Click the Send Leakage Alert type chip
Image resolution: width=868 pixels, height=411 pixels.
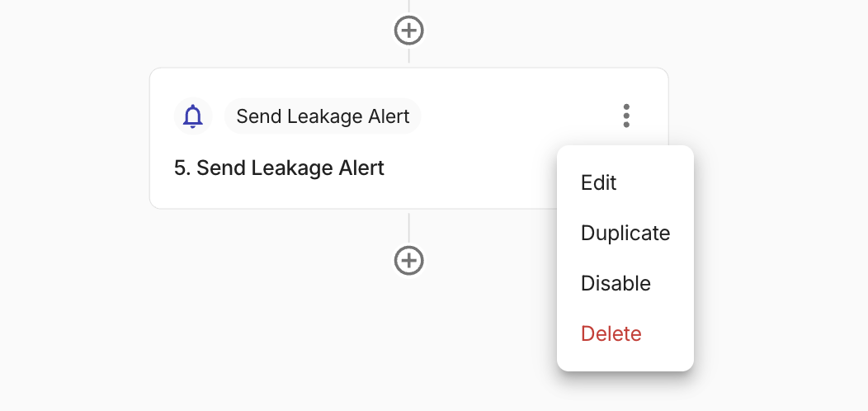(323, 116)
